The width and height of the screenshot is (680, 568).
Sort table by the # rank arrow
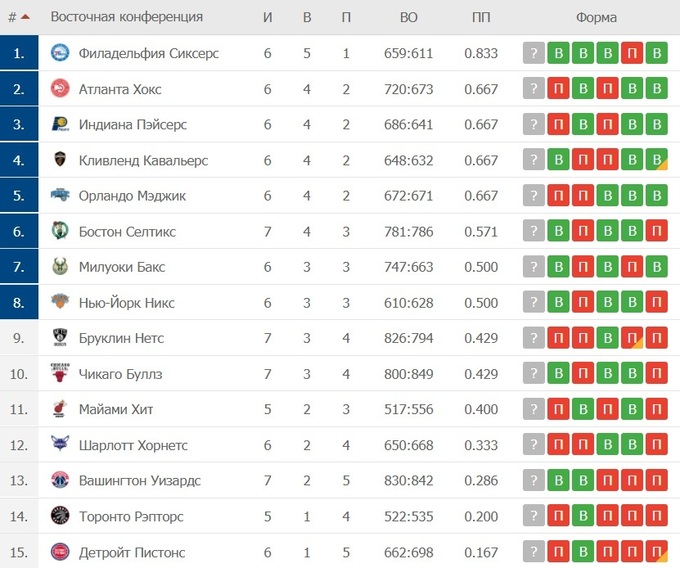click(x=24, y=17)
